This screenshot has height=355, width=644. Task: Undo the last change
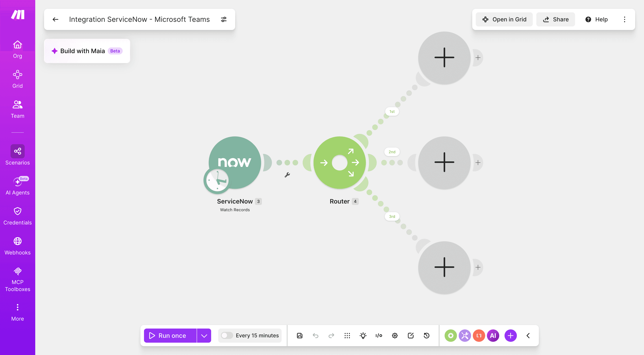315,335
